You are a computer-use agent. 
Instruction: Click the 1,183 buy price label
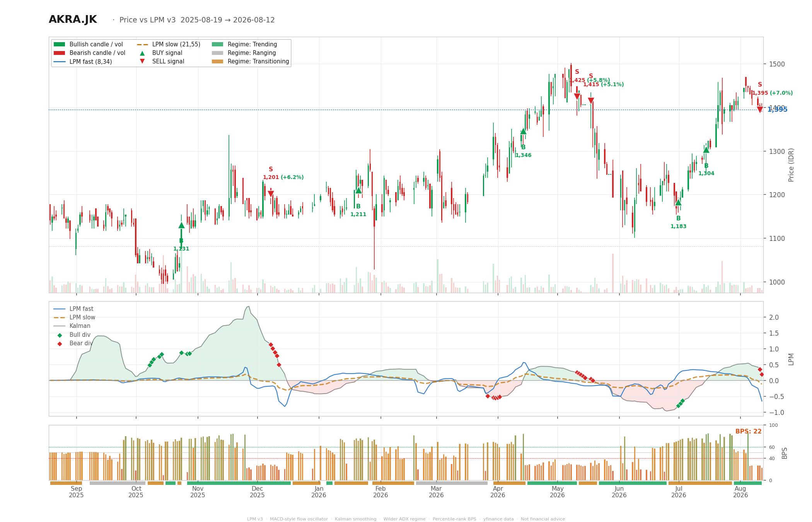tap(678, 227)
